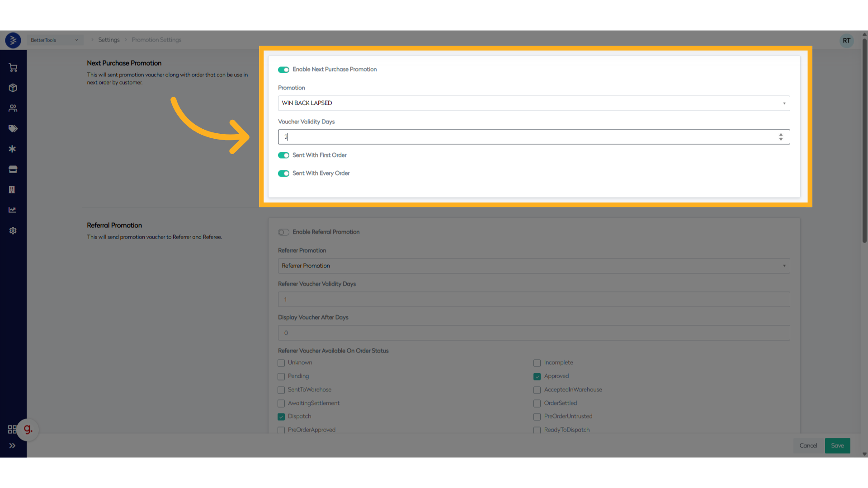The height and width of the screenshot is (488, 868).
Task: Open the WIN BACK LAPSED promotion dropdown
Action: tap(533, 103)
